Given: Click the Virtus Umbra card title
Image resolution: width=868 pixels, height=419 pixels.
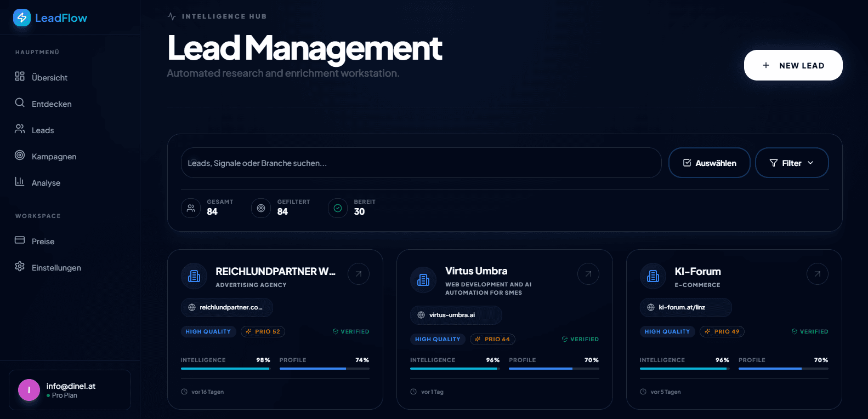Looking at the screenshot, I should point(476,271).
